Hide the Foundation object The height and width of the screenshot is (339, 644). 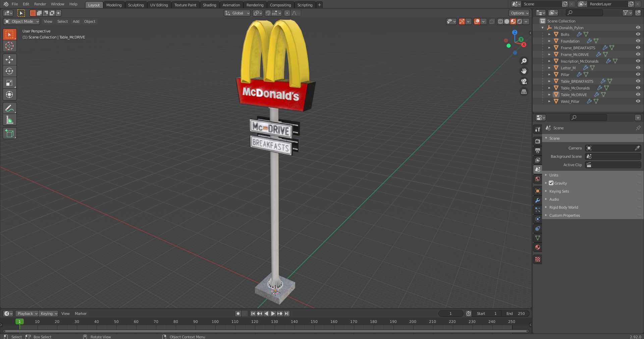point(638,41)
